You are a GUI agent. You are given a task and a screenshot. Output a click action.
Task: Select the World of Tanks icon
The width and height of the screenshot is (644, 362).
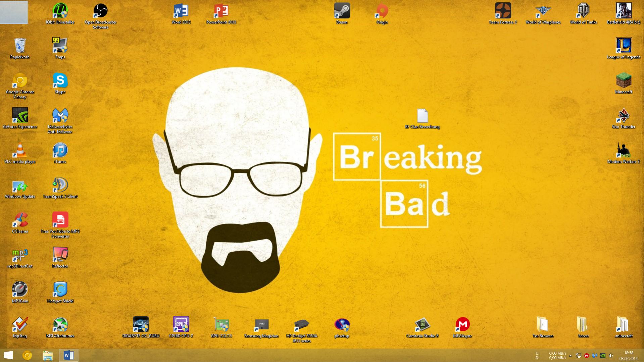583,14
